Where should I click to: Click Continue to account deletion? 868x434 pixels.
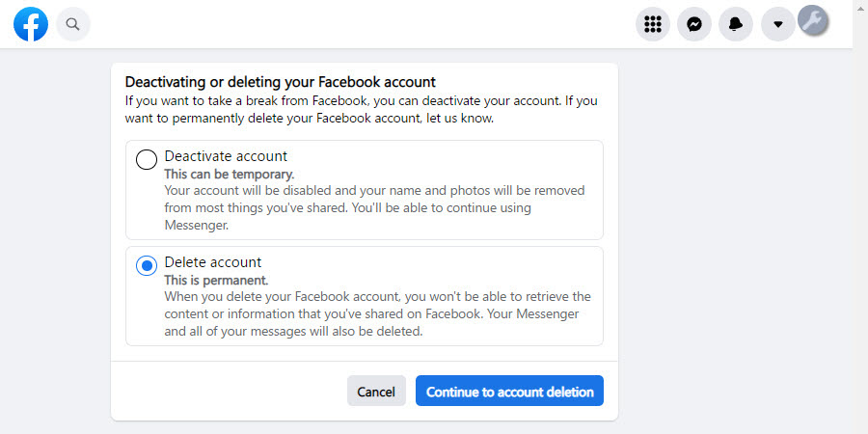coord(509,392)
